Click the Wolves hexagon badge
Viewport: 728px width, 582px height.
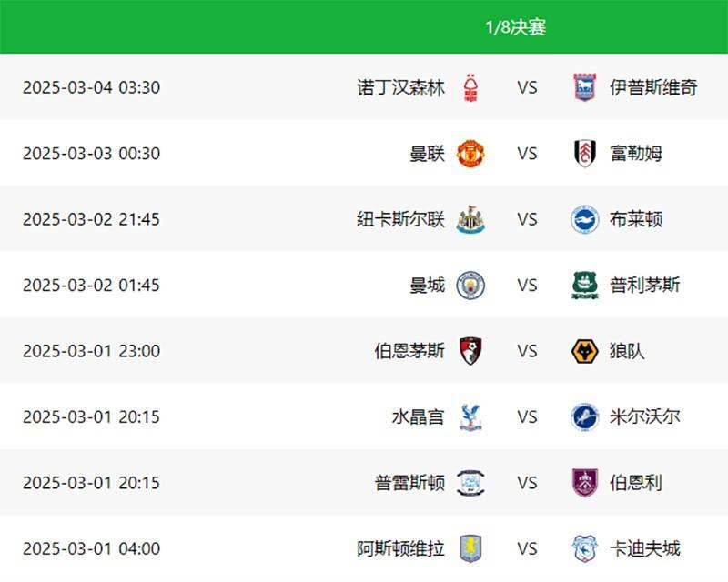coord(584,351)
